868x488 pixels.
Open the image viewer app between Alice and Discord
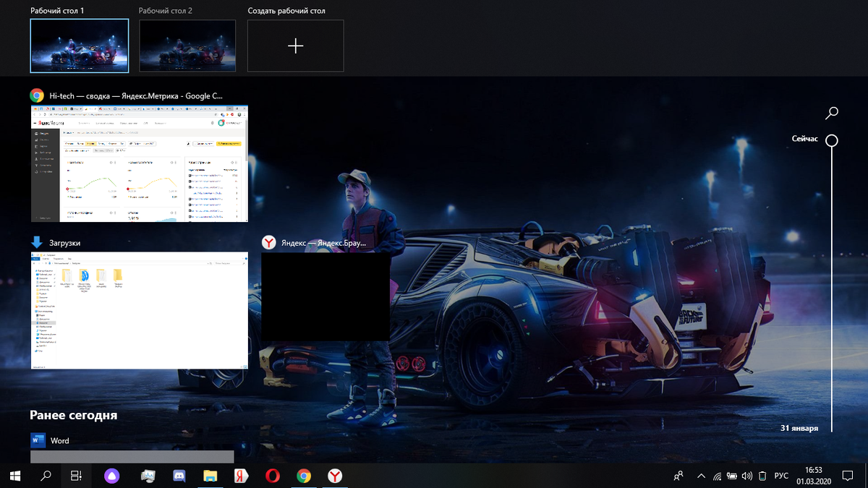[x=148, y=476]
